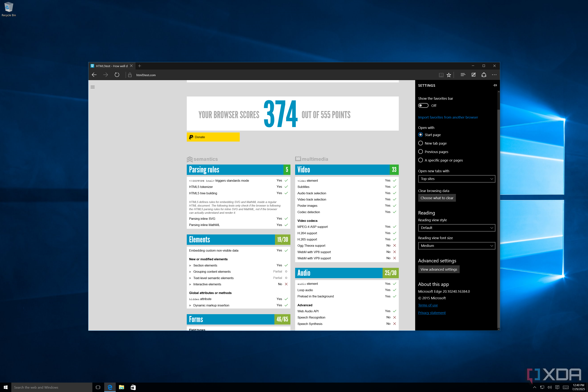
Task: Click the Edge icon in taskbar
Action: [110, 387]
